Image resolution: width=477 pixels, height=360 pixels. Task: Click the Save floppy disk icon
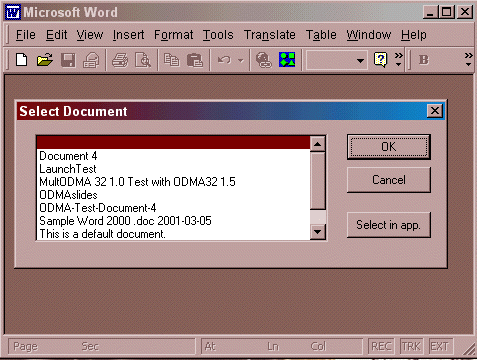[x=68, y=60]
